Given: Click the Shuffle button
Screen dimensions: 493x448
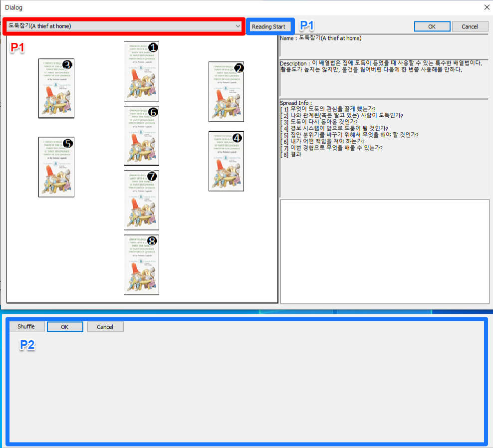Looking at the screenshot, I should [27, 327].
